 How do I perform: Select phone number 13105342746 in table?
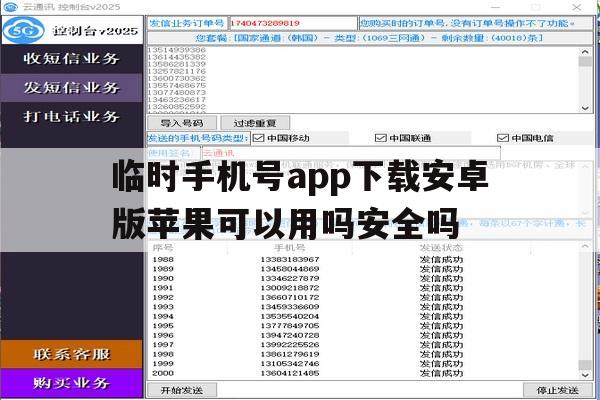pos(290,364)
